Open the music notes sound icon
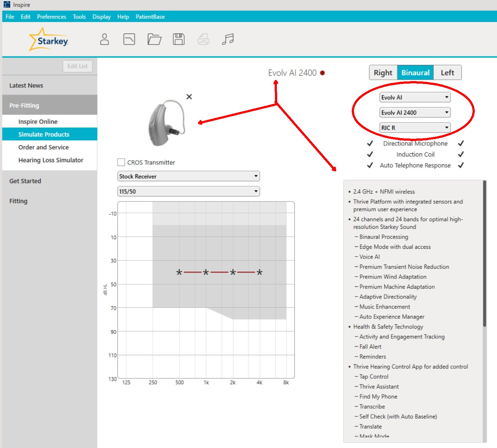This screenshot has height=448, width=497. point(228,39)
